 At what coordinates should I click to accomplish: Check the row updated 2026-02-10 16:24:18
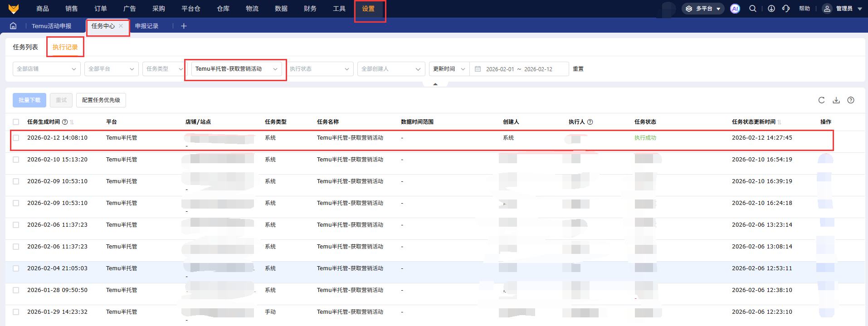coord(16,203)
